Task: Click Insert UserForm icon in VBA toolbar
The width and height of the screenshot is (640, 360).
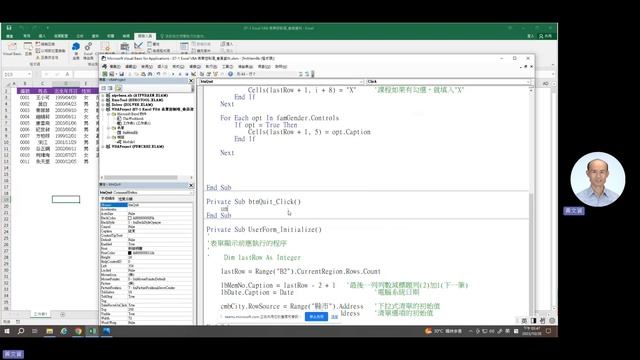Action: [x=111, y=74]
